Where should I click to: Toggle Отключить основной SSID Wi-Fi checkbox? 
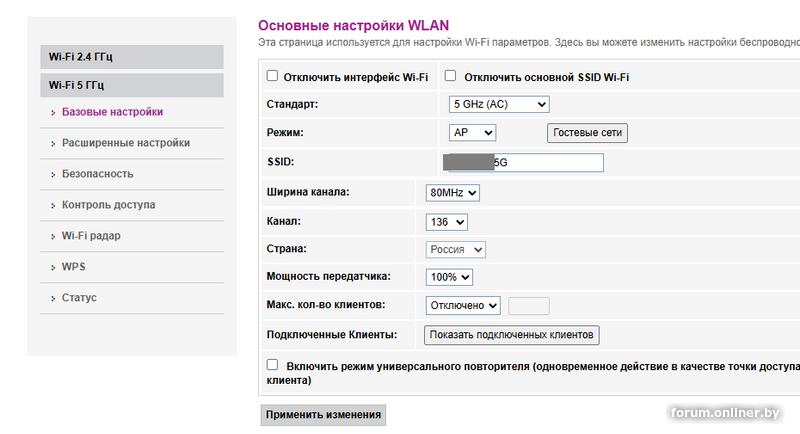pyautogui.click(x=450, y=76)
